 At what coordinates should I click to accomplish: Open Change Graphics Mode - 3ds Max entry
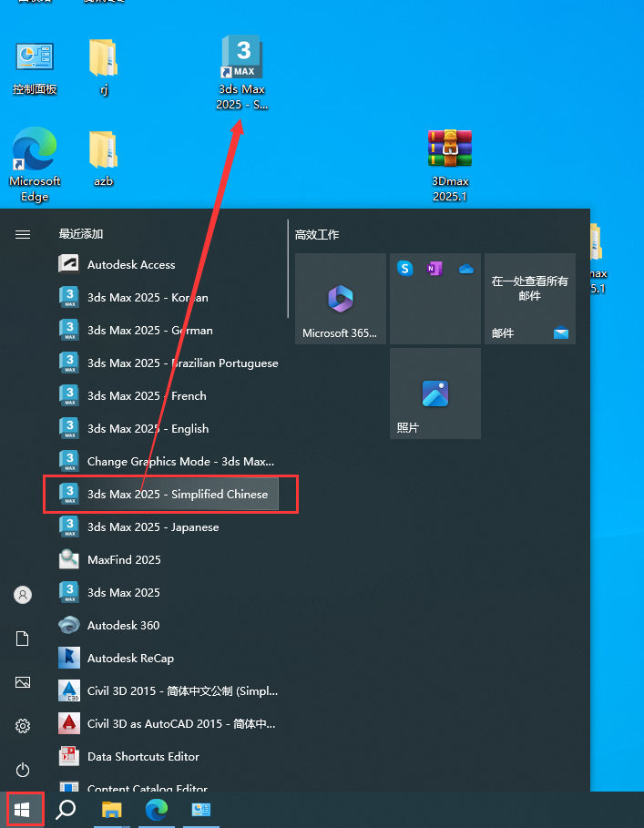pos(168,461)
